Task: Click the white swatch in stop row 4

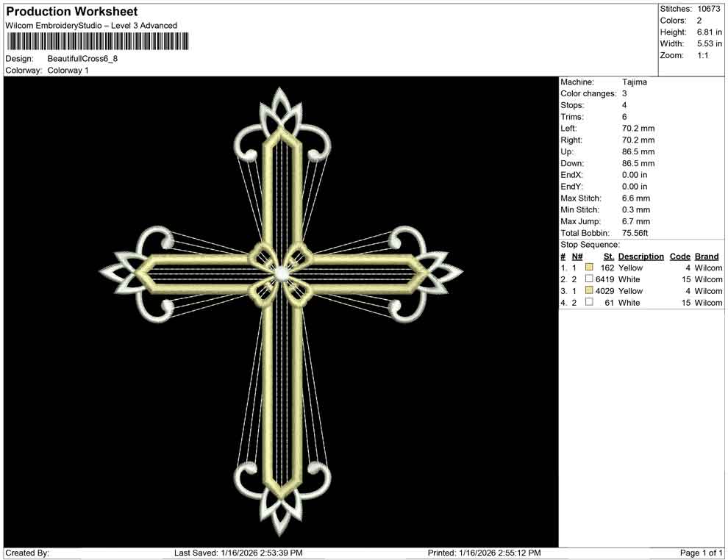Action: pos(588,303)
